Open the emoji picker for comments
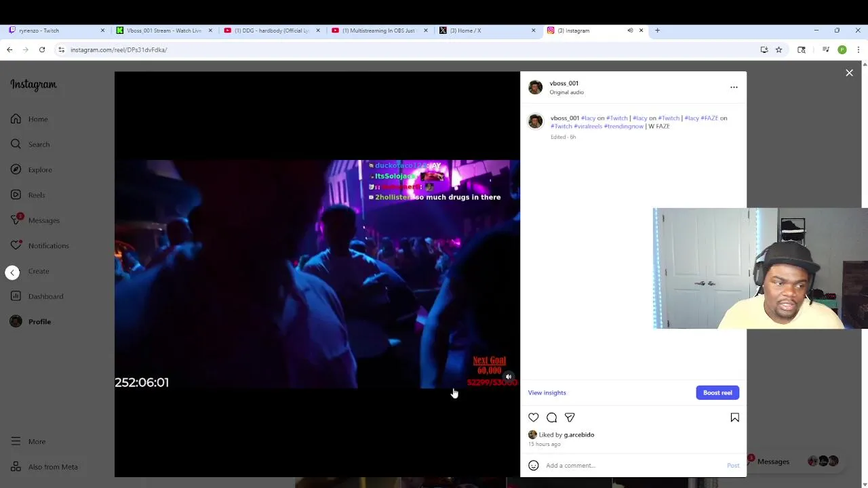The width and height of the screenshot is (868, 488). (534, 466)
